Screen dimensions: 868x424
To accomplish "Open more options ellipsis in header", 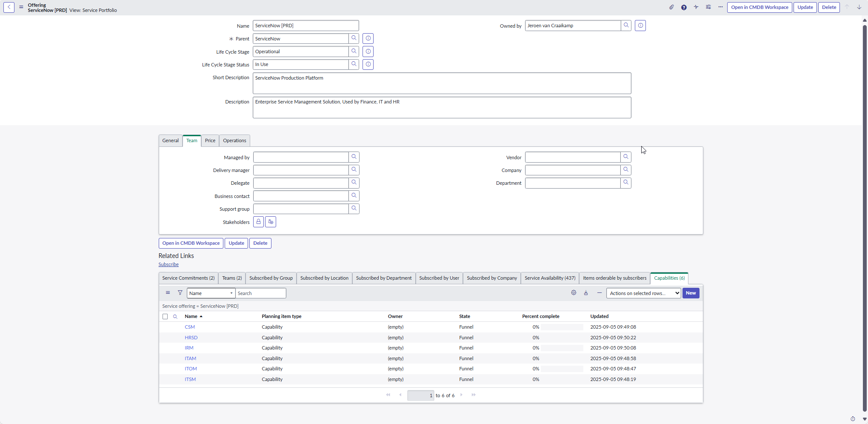I will (x=720, y=7).
